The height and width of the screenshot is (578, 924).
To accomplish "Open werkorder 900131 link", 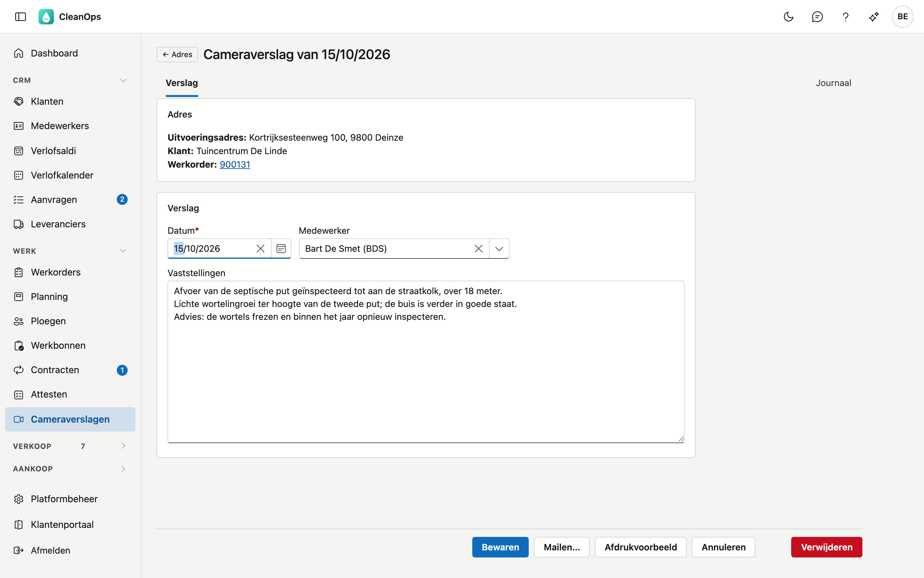I will [x=235, y=164].
